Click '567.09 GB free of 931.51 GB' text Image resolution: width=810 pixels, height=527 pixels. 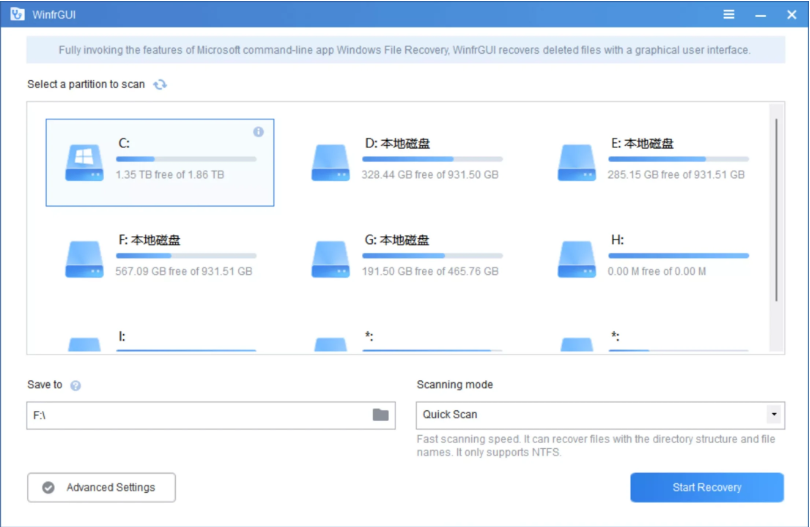(x=184, y=271)
